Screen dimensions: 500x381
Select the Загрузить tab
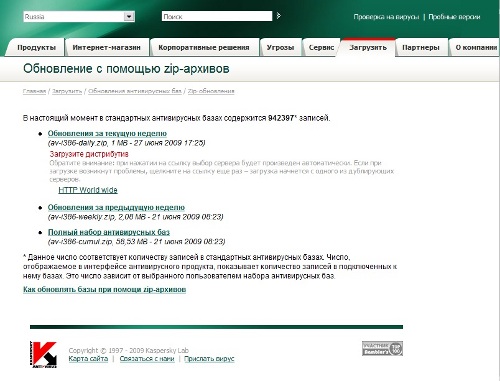pos(368,48)
